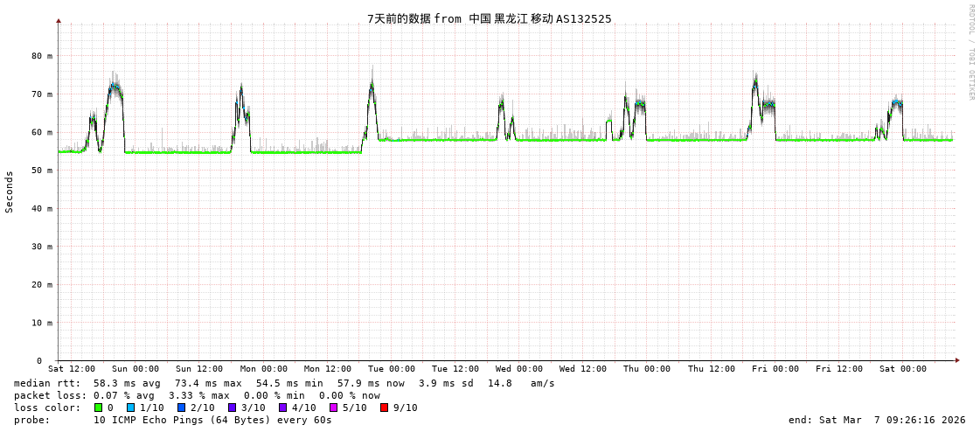Viewport: 980px width, 432px height.
Task: Click the '40 m' y-axis tick label
Action: point(44,208)
